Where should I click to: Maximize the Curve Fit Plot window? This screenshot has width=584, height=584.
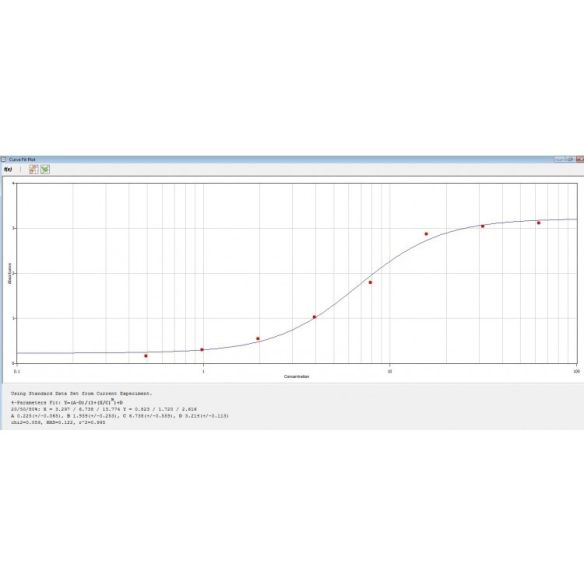570,159
